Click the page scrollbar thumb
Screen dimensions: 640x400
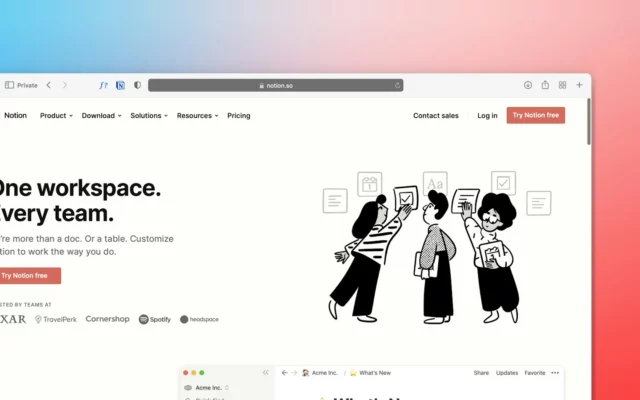589,121
